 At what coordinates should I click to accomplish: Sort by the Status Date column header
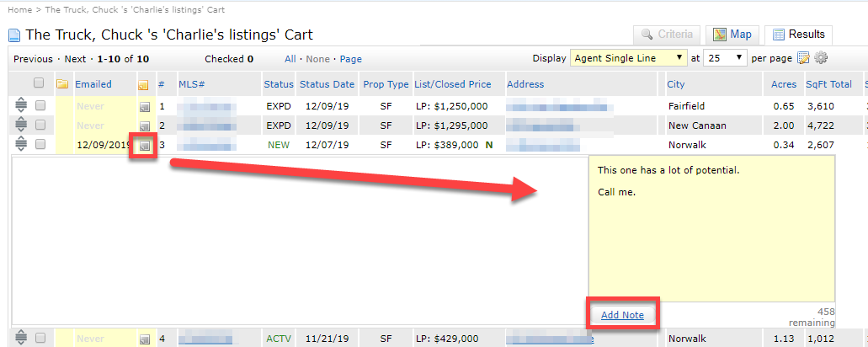[x=326, y=84]
